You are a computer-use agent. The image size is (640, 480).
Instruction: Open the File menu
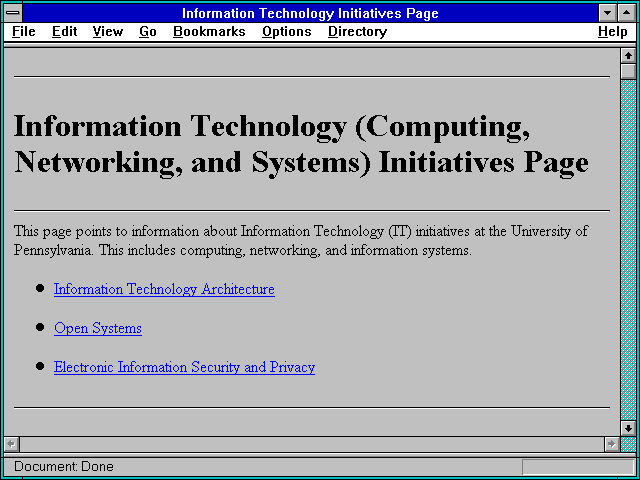[24, 31]
